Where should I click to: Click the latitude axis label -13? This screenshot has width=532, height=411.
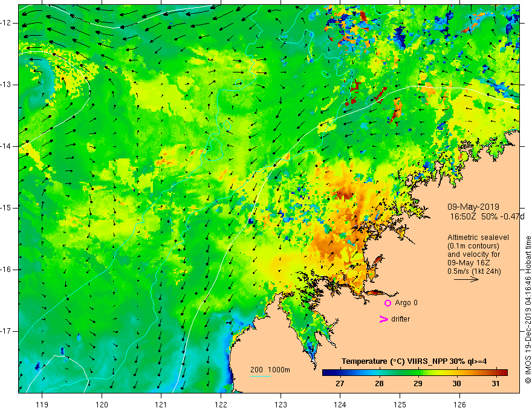(x=6, y=85)
